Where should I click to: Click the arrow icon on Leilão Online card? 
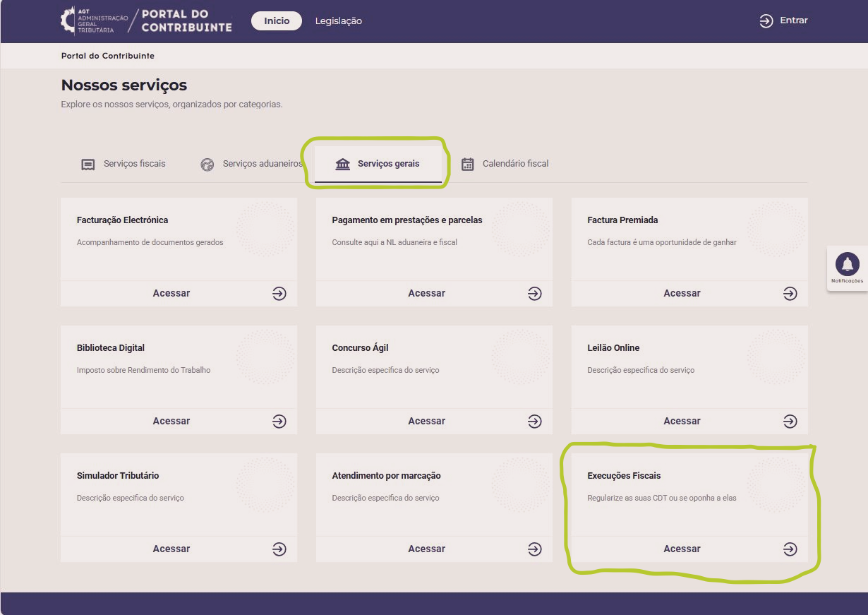coord(790,421)
